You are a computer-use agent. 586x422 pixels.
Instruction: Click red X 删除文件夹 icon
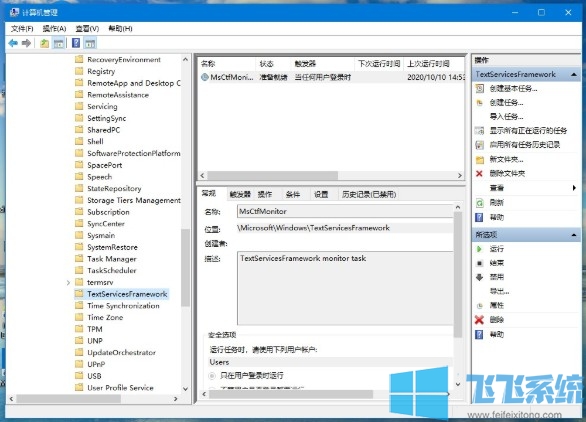point(479,173)
